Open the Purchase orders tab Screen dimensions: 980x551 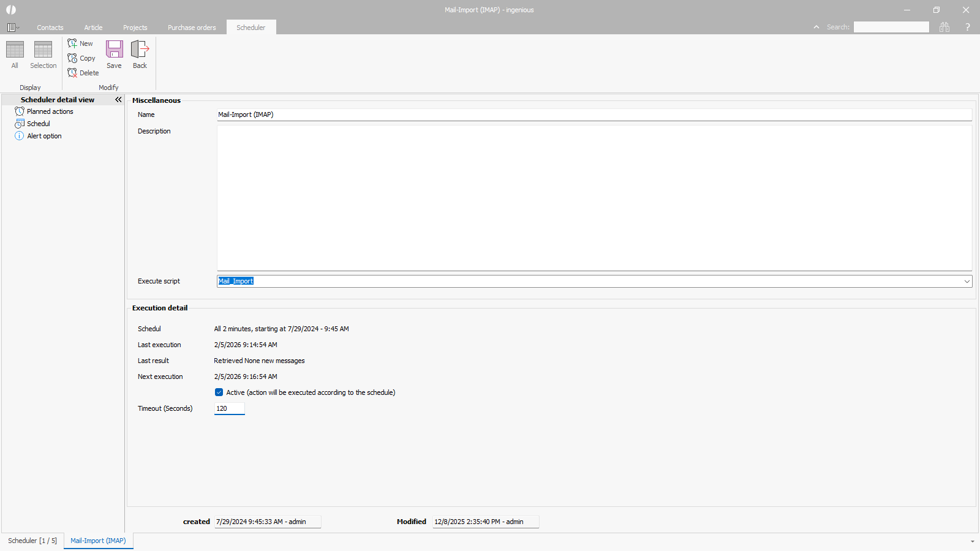(192, 28)
